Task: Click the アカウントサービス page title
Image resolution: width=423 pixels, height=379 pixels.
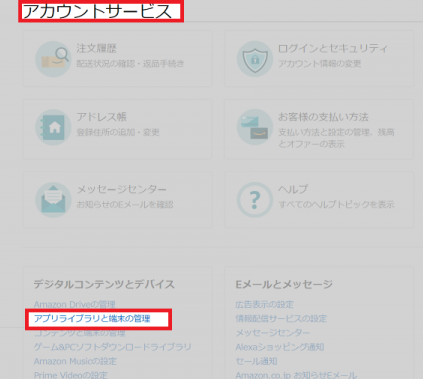Action: coord(97,11)
